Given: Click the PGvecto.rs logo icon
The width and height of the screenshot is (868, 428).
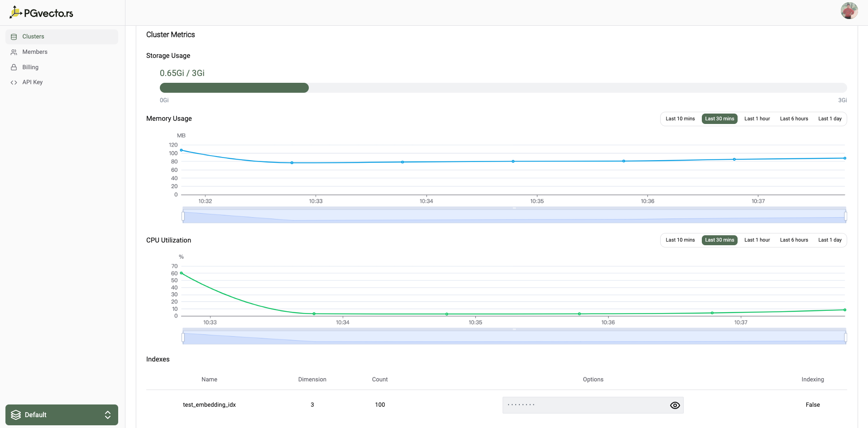Looking at the screenshot, I should (15, 12).
